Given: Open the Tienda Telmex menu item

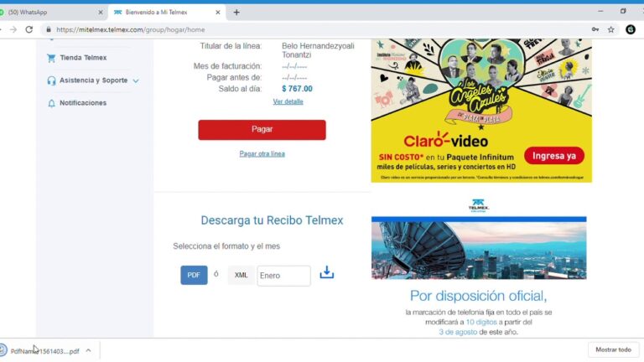Looking at the screenshot, I should 83,58.
